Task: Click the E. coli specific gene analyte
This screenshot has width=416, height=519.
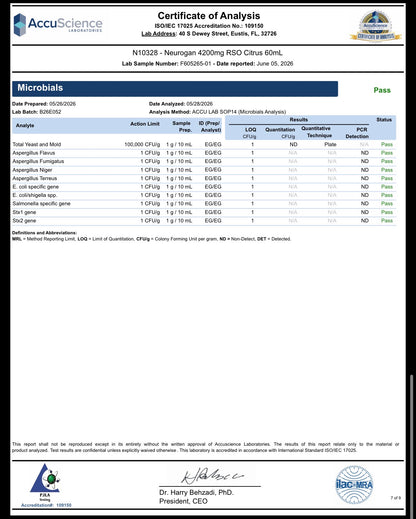Action: pyautogui.click(x=35, y=187)
